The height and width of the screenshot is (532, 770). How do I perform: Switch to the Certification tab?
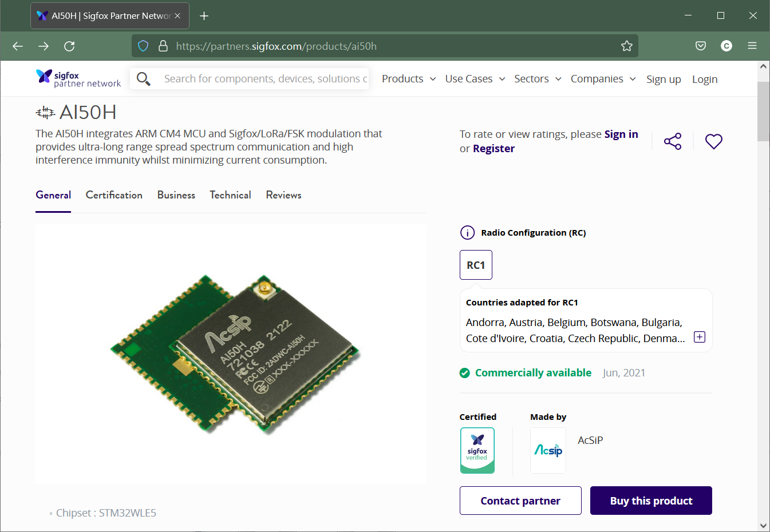point(114,195)
